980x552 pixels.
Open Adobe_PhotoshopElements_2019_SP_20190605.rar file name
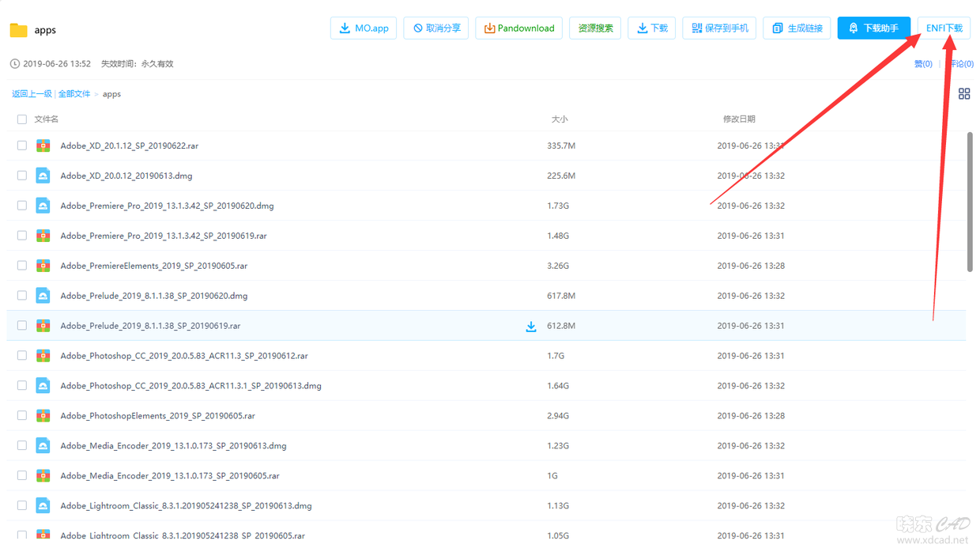tap(158, 417)
